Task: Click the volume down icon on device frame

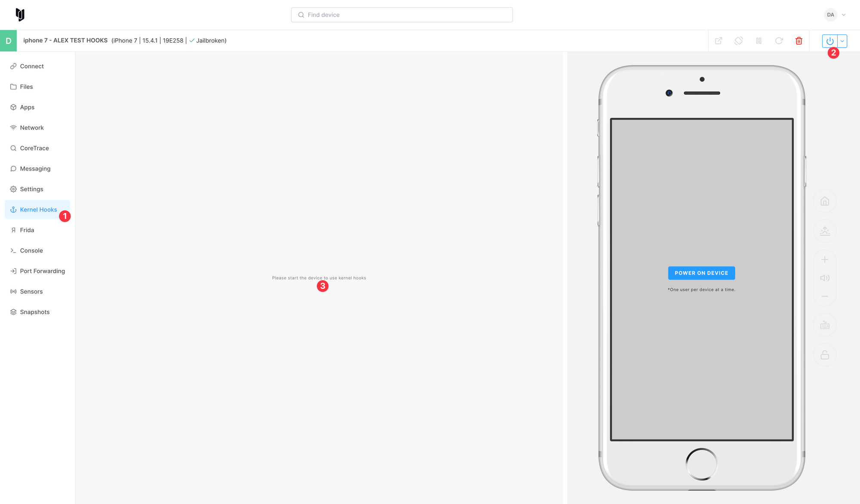Action: [825, 296]
